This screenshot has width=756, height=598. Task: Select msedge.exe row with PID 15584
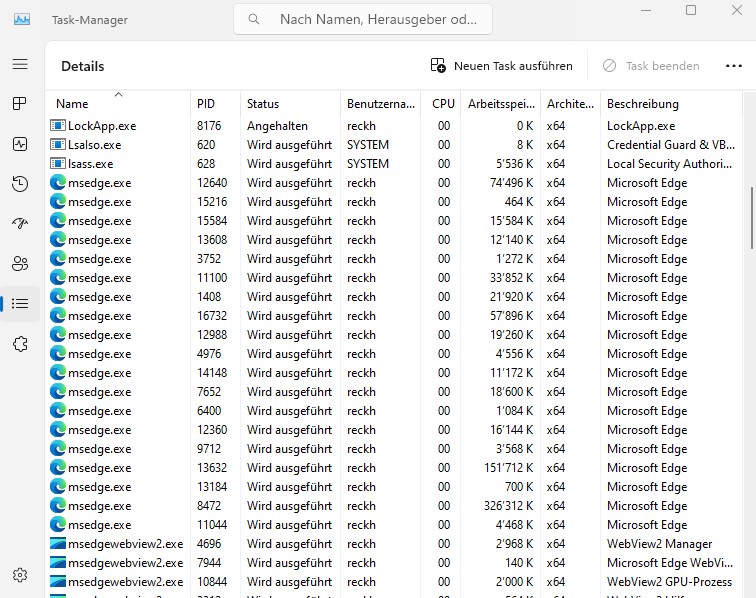coord(394,221)
